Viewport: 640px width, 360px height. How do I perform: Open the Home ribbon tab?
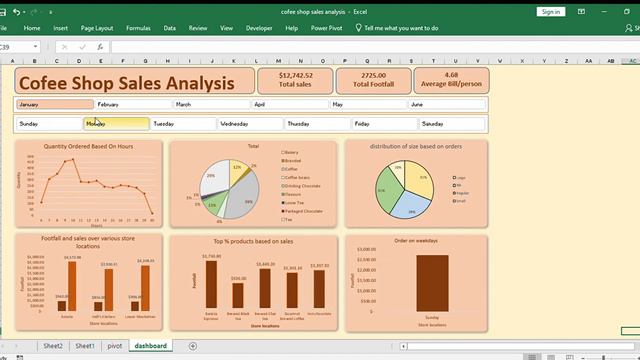pos(32,28)
